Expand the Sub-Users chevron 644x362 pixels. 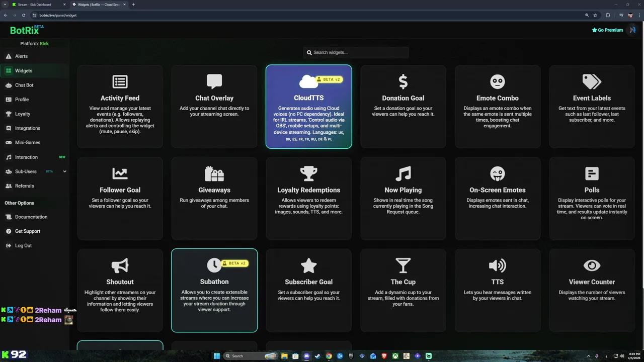tap(64, 171)
